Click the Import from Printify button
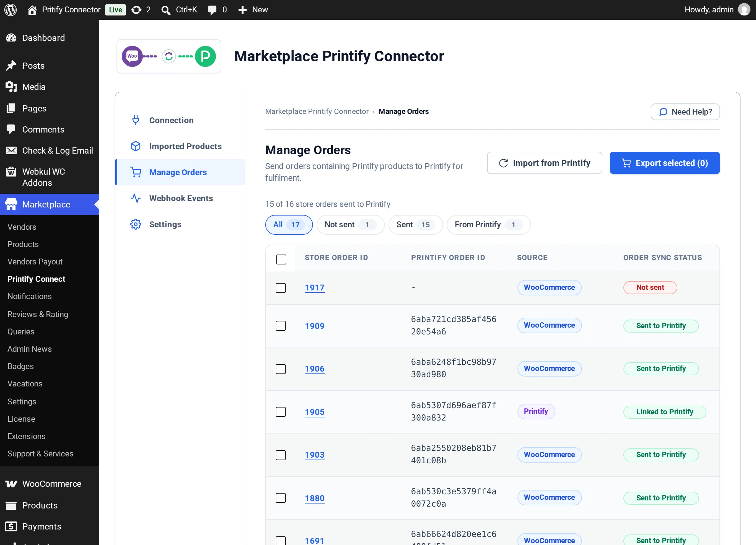This screenshot has width=756, height=545. pos(544,163)
